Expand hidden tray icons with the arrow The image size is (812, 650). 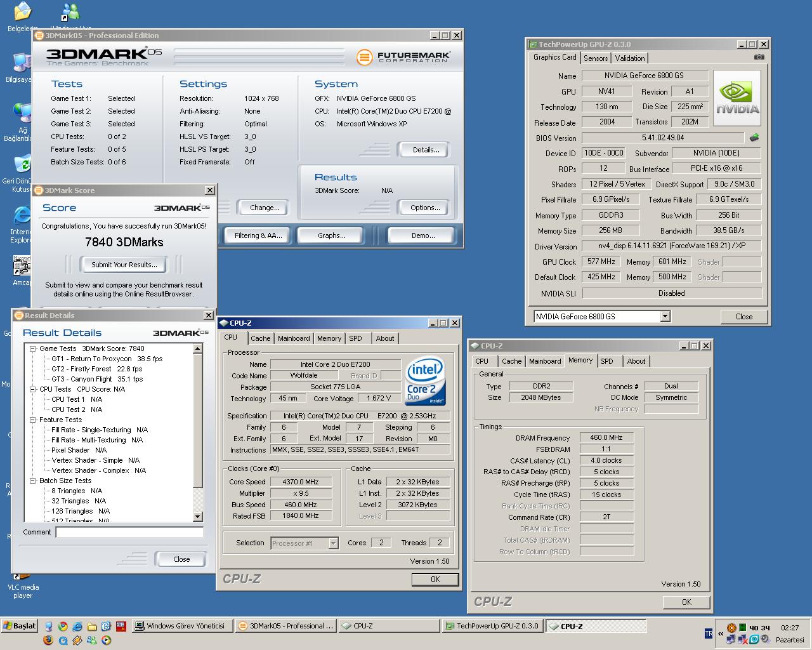(x=721, y=633)
